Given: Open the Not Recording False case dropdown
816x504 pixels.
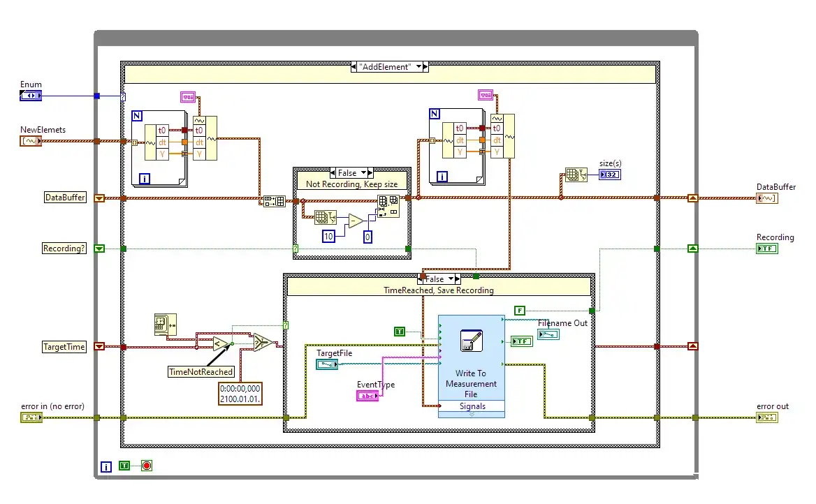Looking at the screenshot, I should click(364, 172).
